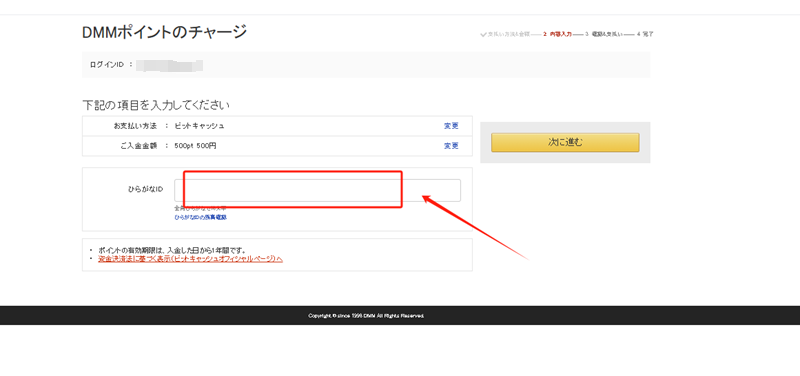The height and width of the screenshot is (376, 800).
Task: Select step 3 in progress indicator
Action: click(x=603, y=35)
